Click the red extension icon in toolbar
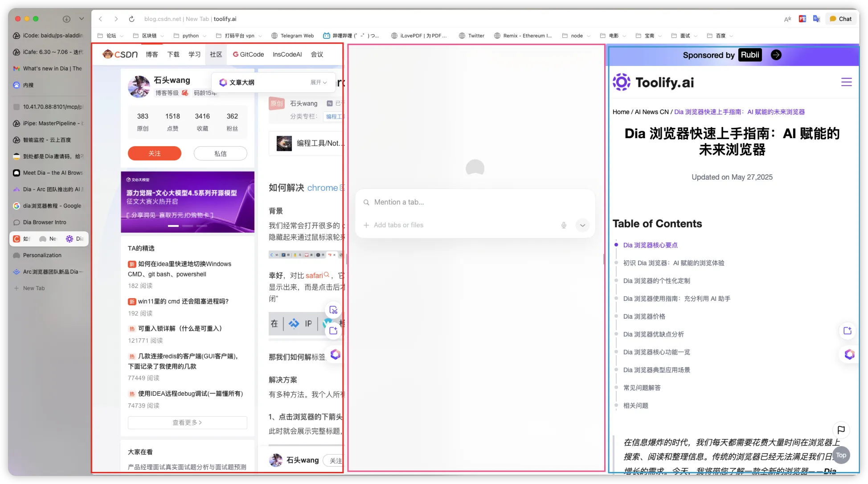The image size is (868, 484). 802,19
